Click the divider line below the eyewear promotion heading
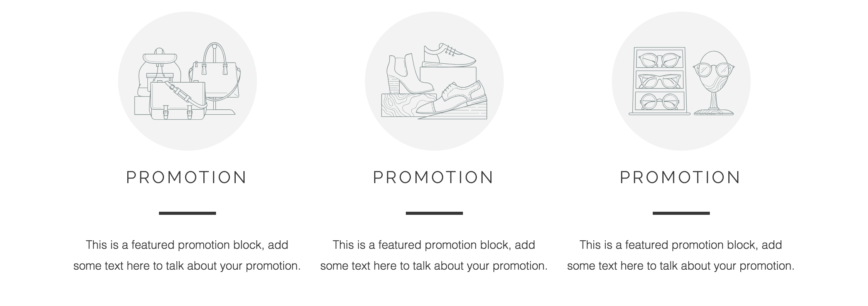The width and height of the screenshot is (868, 306). (x=681, y=213)
